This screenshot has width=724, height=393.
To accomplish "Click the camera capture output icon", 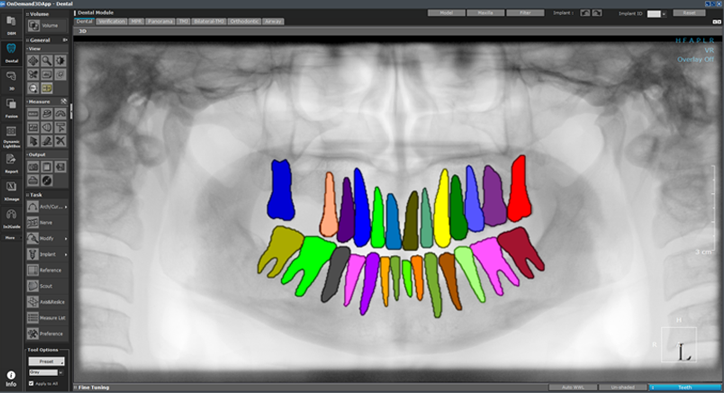I will pos(33,167).
